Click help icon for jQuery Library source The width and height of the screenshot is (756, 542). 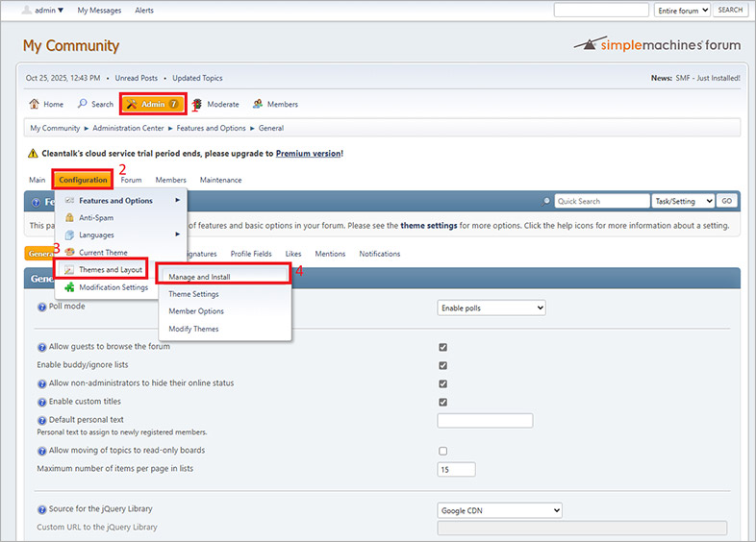click(x=42, y=509)
